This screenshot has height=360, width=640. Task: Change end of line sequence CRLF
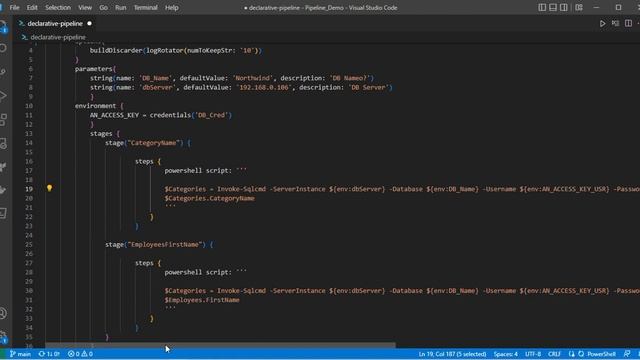click(554, 354)
